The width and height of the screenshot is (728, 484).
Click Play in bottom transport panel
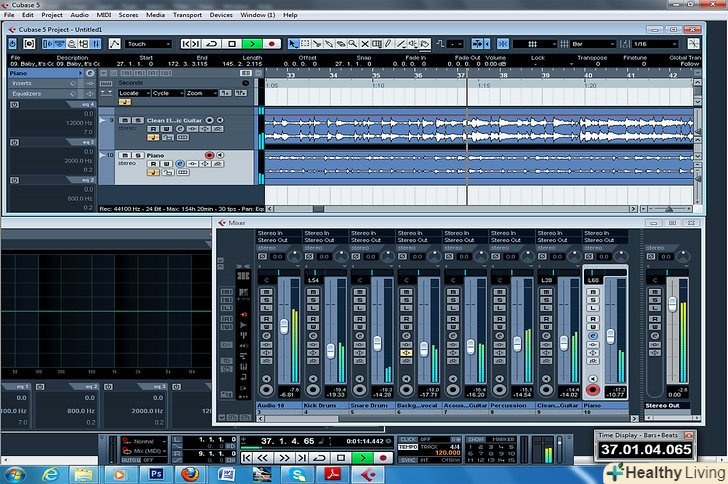pyautogui.click(x=362, y=457)
